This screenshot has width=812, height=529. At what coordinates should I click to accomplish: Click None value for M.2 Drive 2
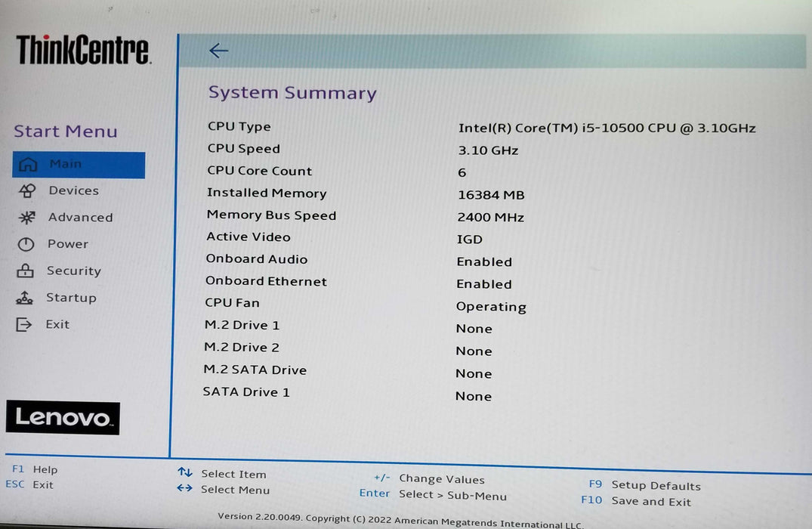click(474, 351)
